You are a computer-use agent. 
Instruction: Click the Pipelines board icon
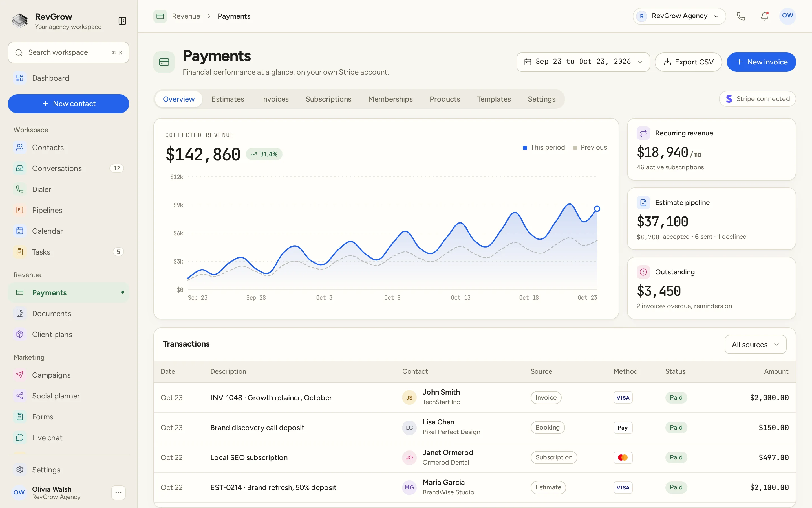tap(20, 210)
